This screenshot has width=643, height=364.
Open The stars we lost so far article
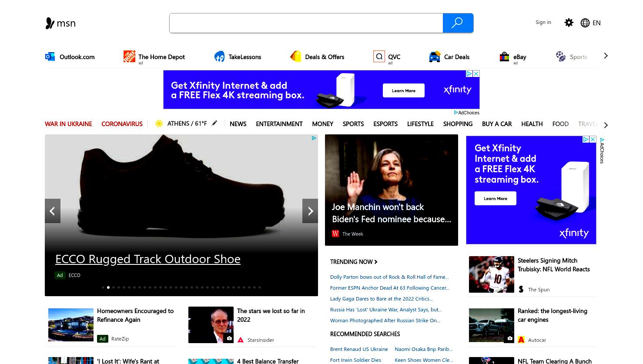[271, 315]
